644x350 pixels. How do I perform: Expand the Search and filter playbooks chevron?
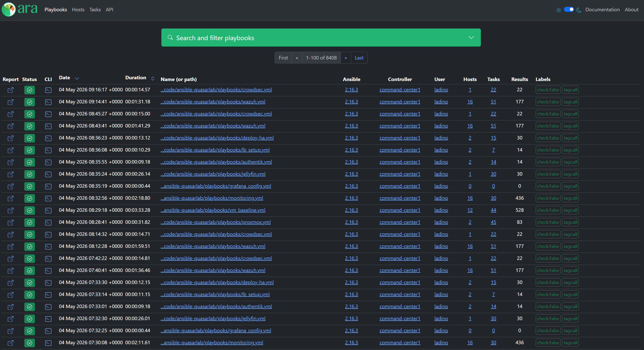pos(471,37)
